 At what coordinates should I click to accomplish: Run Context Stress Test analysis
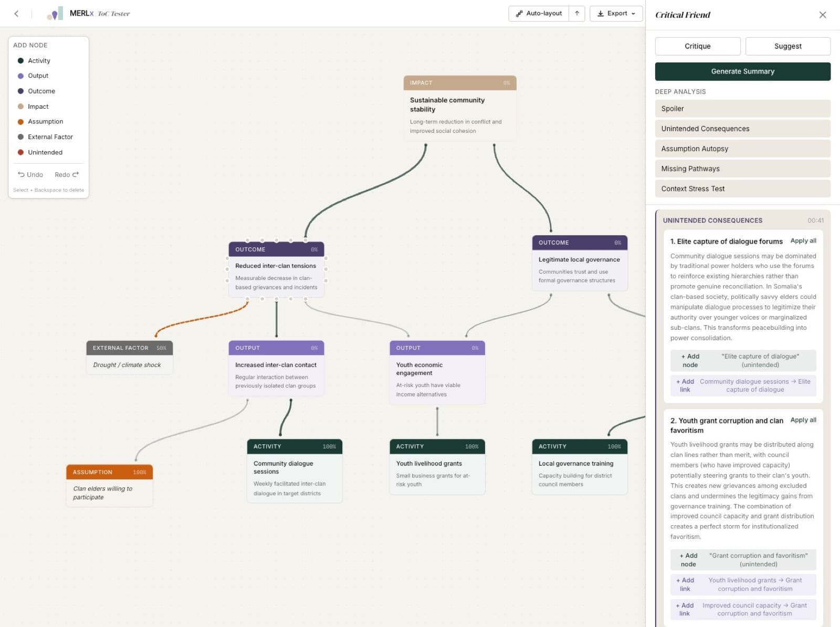point(742,189)
